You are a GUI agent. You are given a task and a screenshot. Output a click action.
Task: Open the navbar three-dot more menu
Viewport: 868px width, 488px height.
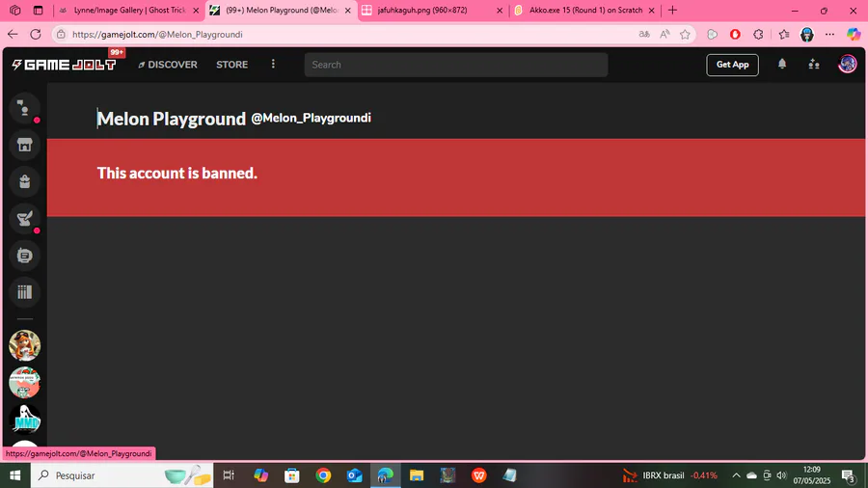[x=273, y=65]
